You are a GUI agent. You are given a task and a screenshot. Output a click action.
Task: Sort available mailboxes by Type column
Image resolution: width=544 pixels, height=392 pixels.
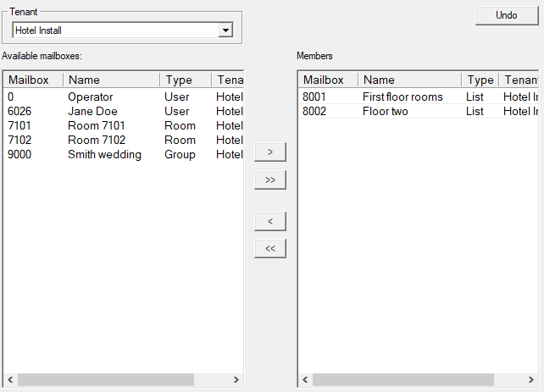coord(185,80)
